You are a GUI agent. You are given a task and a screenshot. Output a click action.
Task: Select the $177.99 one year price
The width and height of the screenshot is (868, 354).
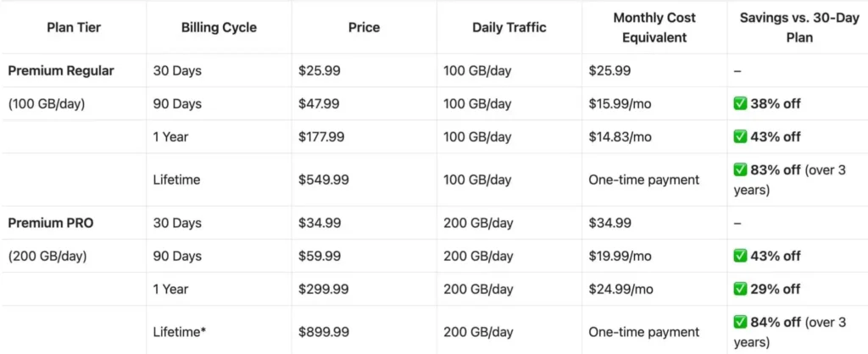(x=321, y=136)
